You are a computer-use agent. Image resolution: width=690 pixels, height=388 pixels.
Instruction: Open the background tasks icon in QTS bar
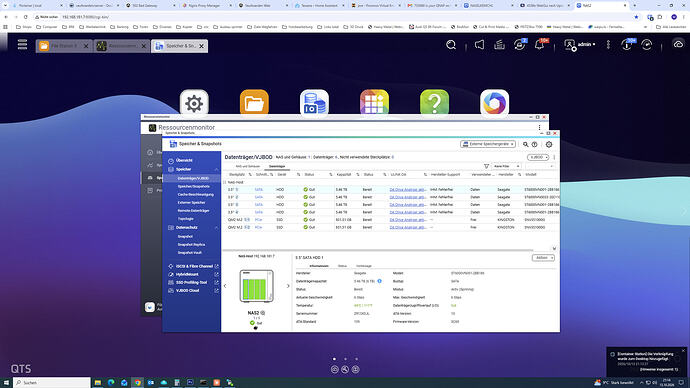point(499,44)
